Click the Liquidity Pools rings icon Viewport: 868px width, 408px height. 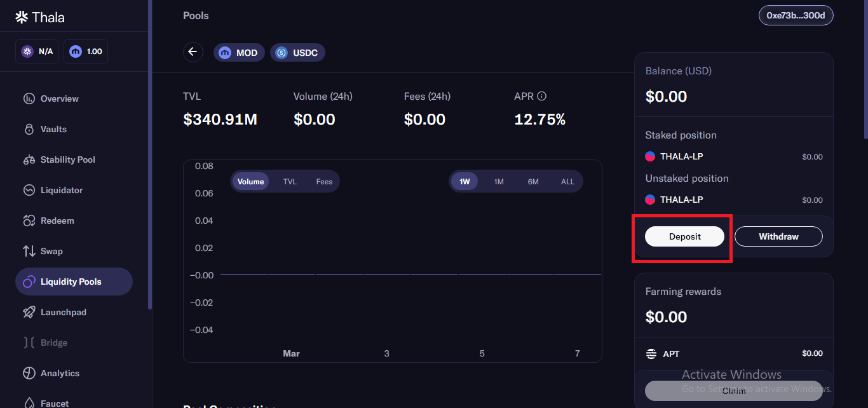point(29,282)
